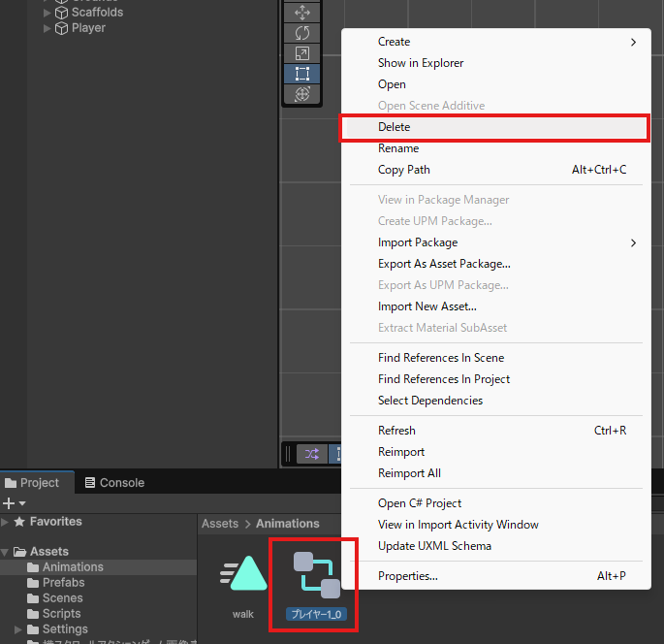Click the Scaffolds cube icon in hierarchy
Image resolution: width=664 pixels, height=644 pixels.
[61, 13]
